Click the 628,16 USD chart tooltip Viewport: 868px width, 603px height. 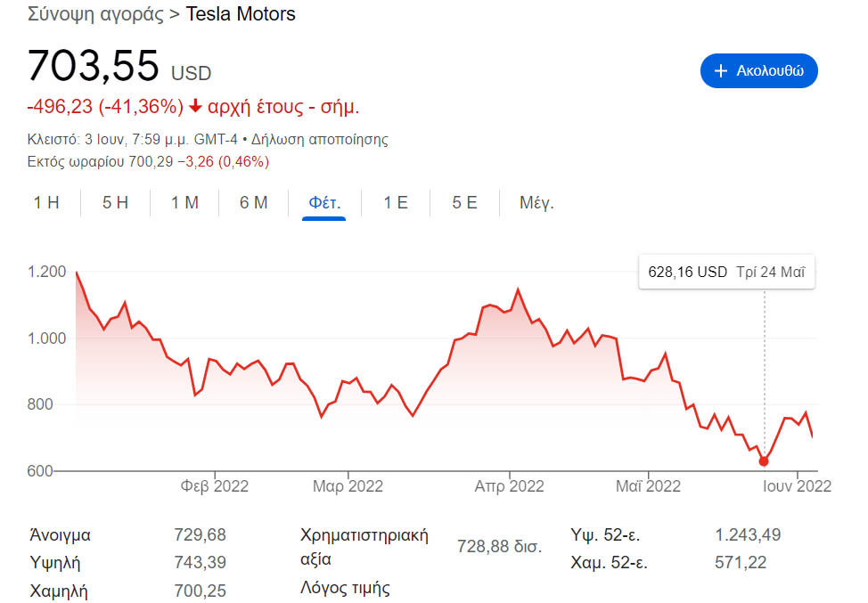click(x=726, y=273)
